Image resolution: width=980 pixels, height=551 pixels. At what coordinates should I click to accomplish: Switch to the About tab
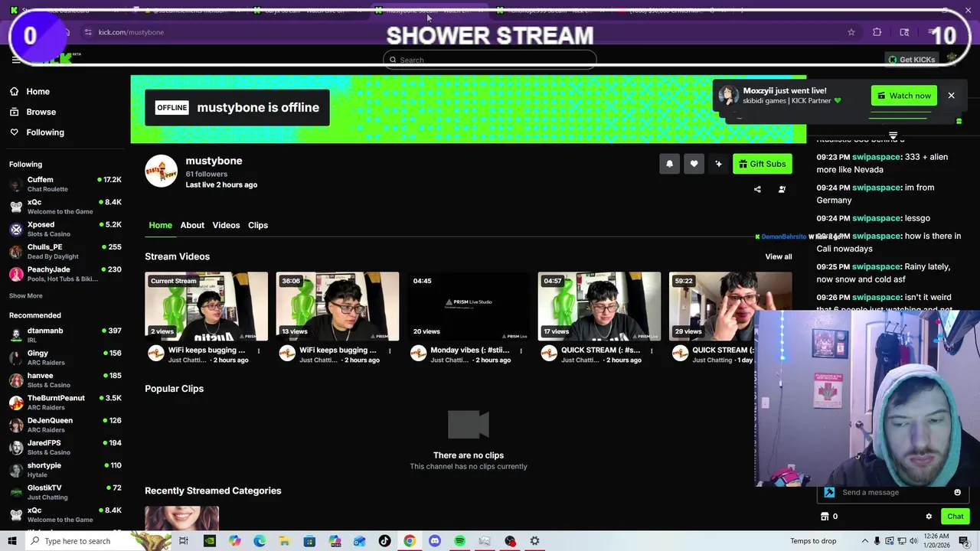coord(192,225)
